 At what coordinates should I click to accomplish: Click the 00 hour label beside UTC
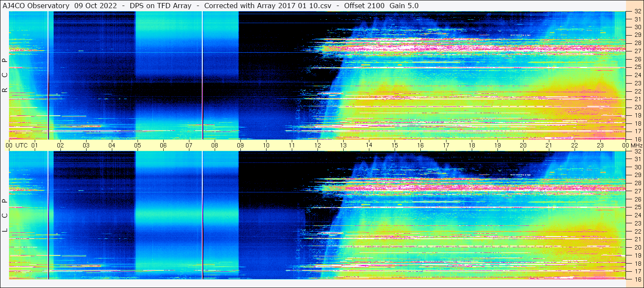(x=9, y=145)
